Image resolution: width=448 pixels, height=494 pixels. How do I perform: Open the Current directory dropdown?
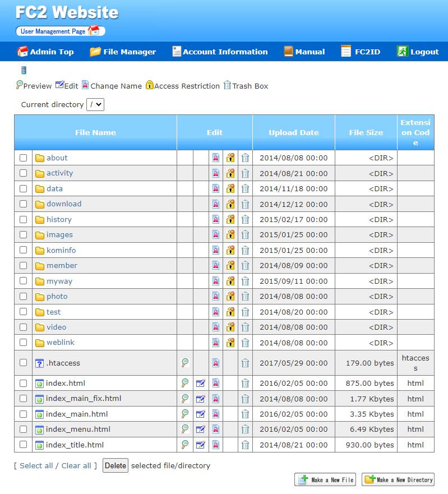[x=95, y=104]
